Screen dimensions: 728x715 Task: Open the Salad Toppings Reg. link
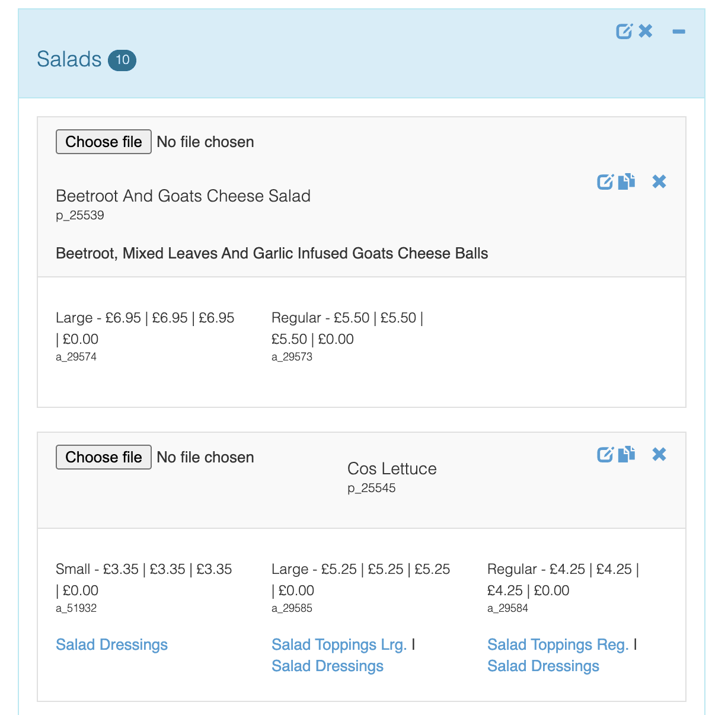557,644
